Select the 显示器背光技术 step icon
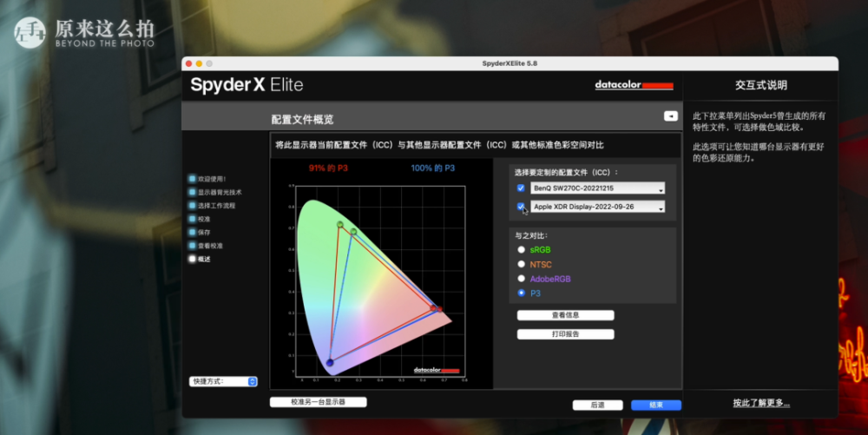 coord(192,192)
